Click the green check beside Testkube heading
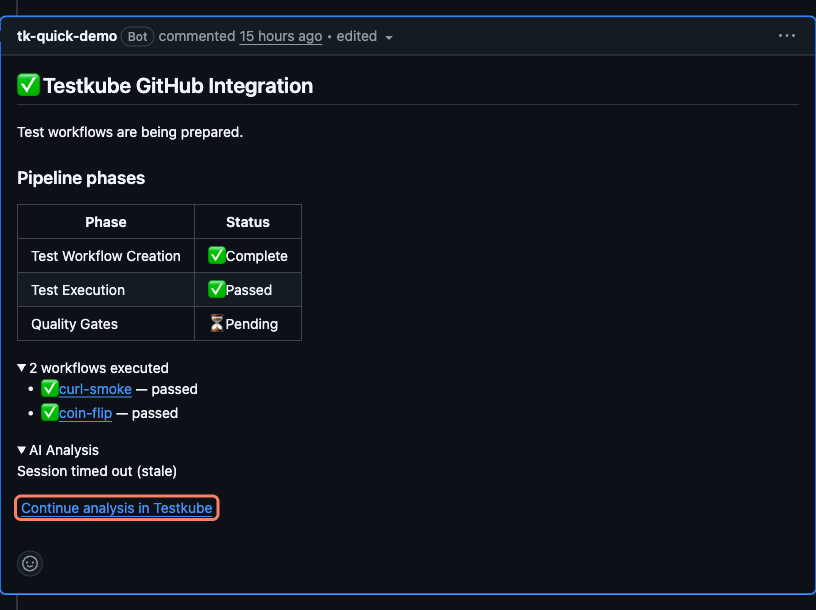 click(x=28, y=85)
